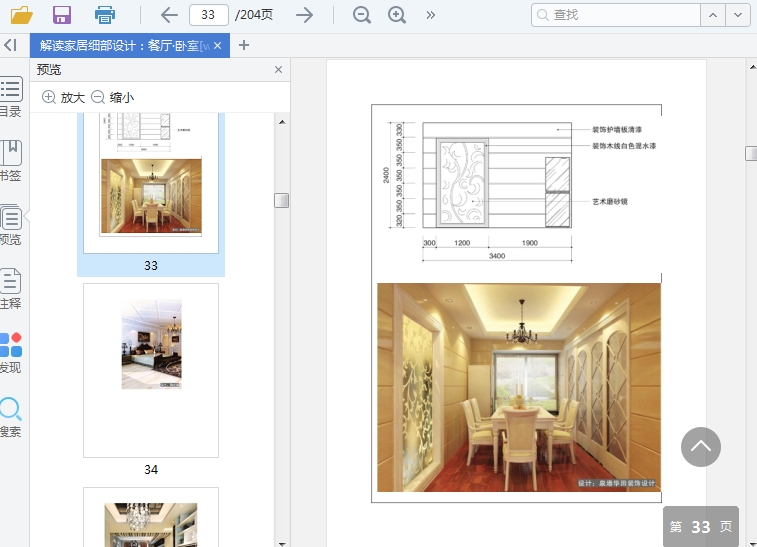Jump to previous search result arrow

pos(713,15)
